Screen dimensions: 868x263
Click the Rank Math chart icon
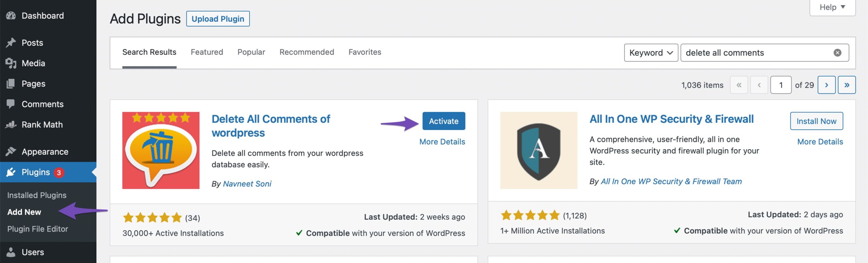tap(11, 125)
